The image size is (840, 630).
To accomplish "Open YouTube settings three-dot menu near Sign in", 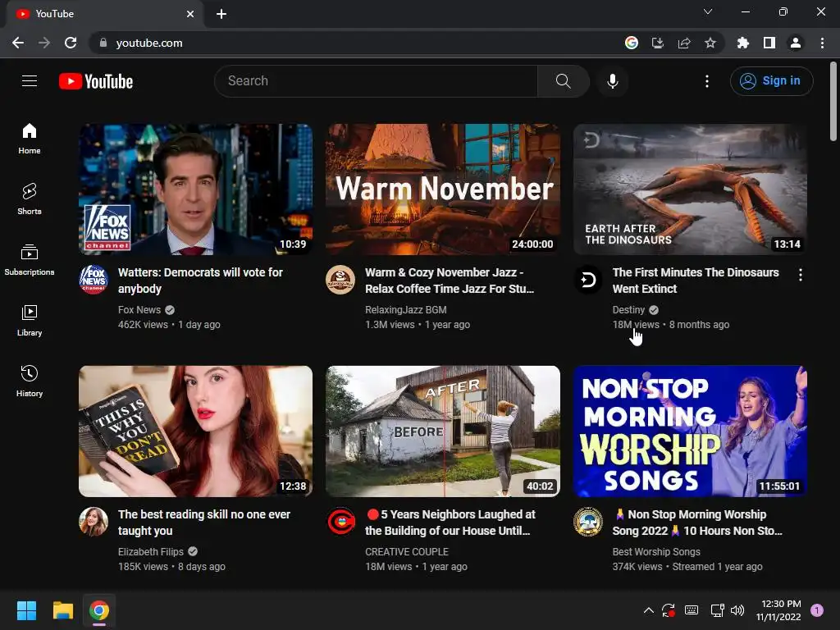I will pyautogui.click(x=707, y=81).
